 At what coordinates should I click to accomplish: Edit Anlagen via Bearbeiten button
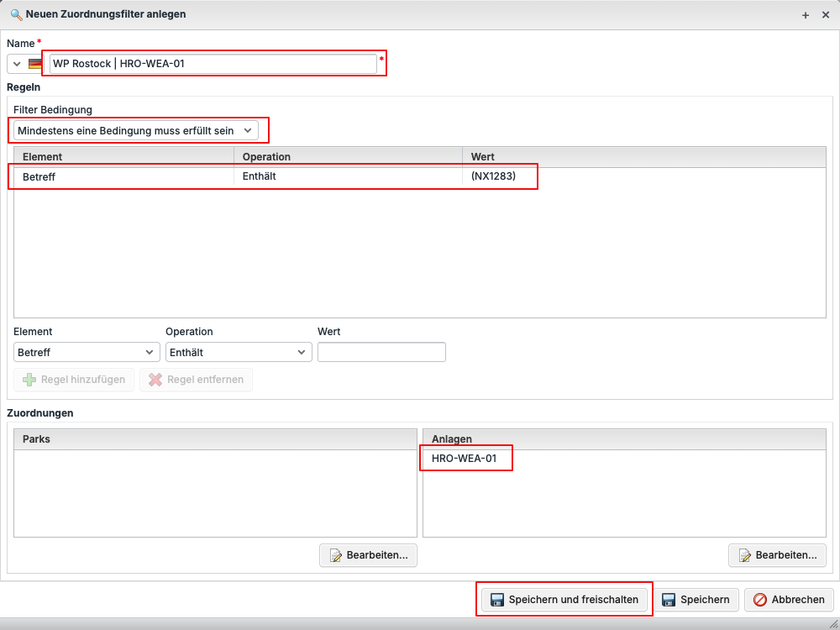point(777,555)
